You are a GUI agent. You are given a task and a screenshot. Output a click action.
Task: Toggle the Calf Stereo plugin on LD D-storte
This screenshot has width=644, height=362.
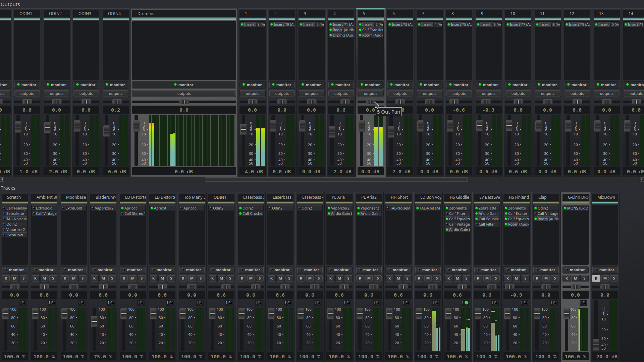122,214
